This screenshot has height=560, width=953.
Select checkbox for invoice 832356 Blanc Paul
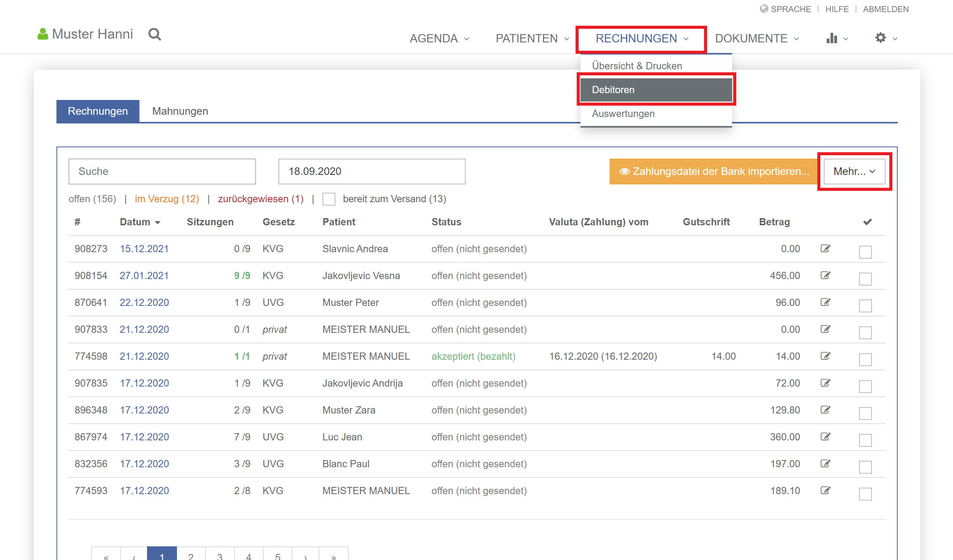(x=865, y=467)
